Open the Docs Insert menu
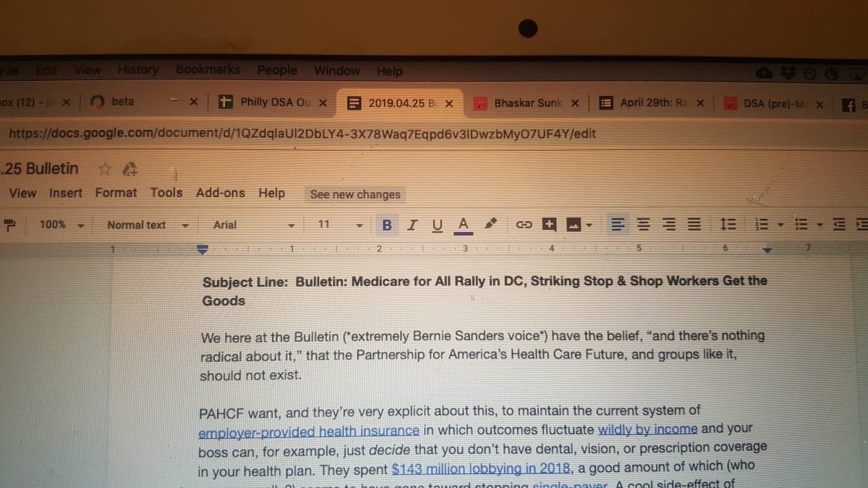This screenshot has width=868, height=488. tap(66, 193)
